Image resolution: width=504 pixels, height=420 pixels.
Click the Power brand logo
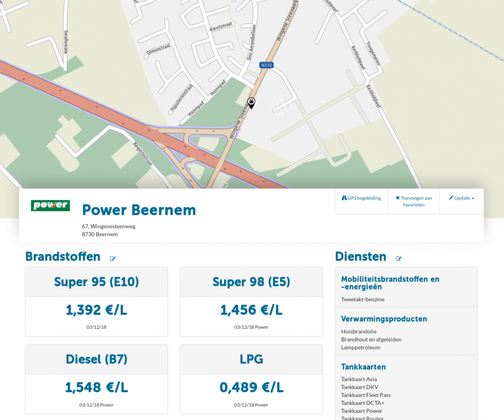point(50,206)
